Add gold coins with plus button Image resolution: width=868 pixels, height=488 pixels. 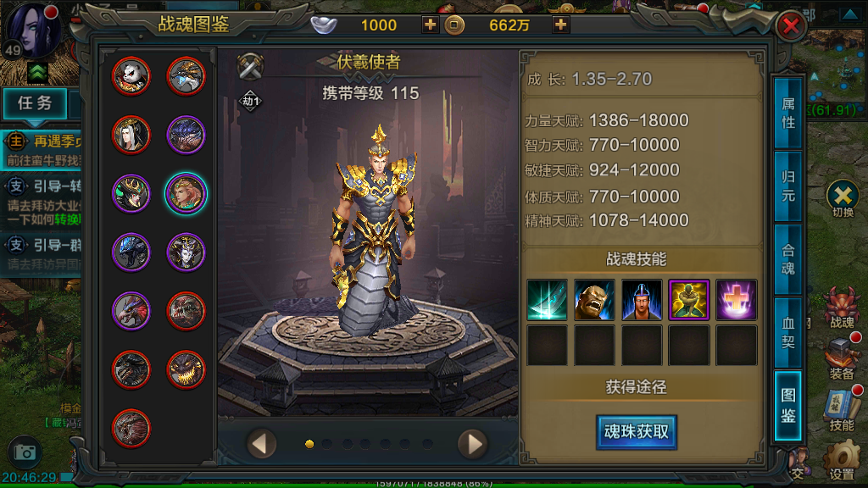(560, 25)
